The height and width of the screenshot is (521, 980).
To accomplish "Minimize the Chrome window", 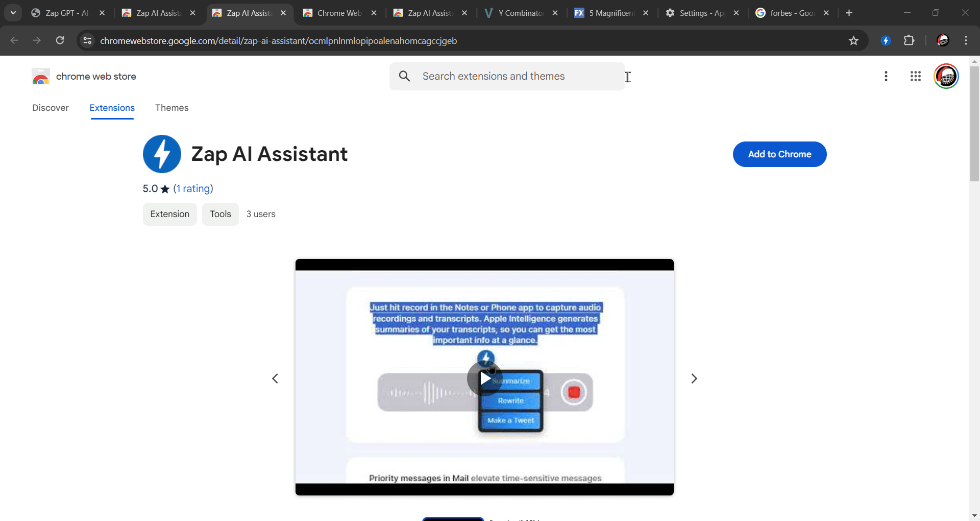I will pos(907,13).
